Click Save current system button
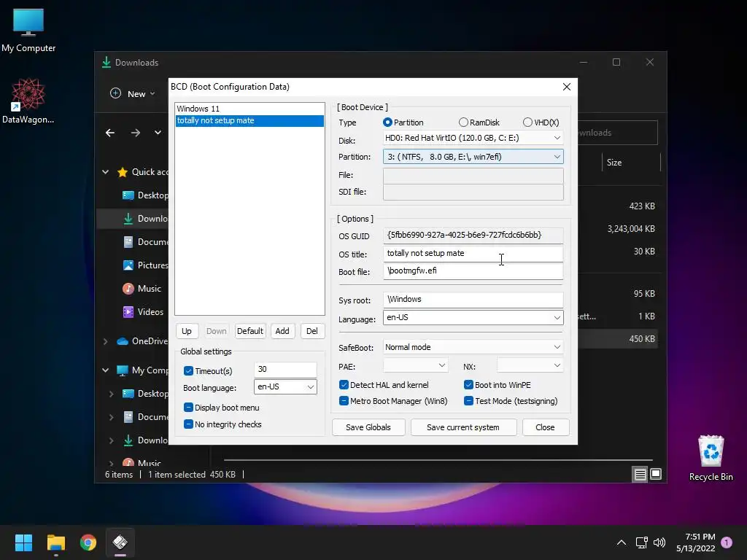The width and height of the screenshot is (747, 560). 463,427
